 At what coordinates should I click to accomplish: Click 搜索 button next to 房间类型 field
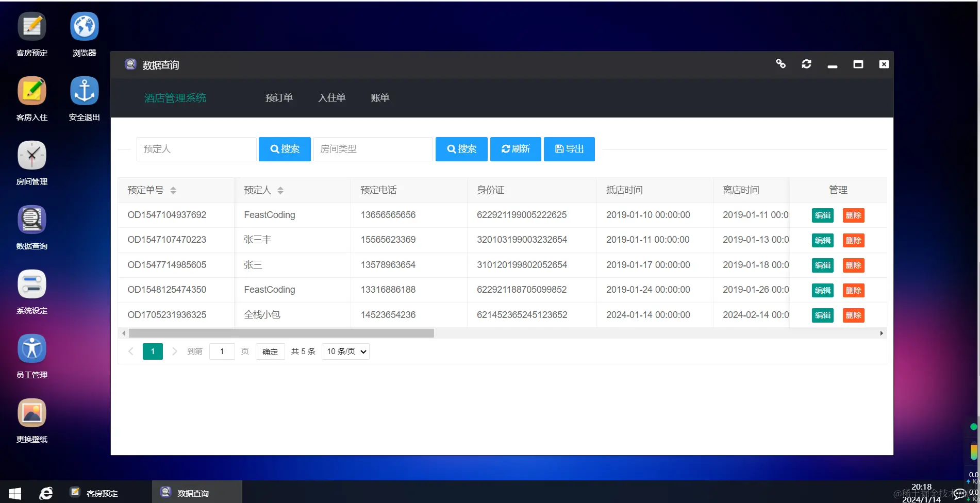(461, 149)
